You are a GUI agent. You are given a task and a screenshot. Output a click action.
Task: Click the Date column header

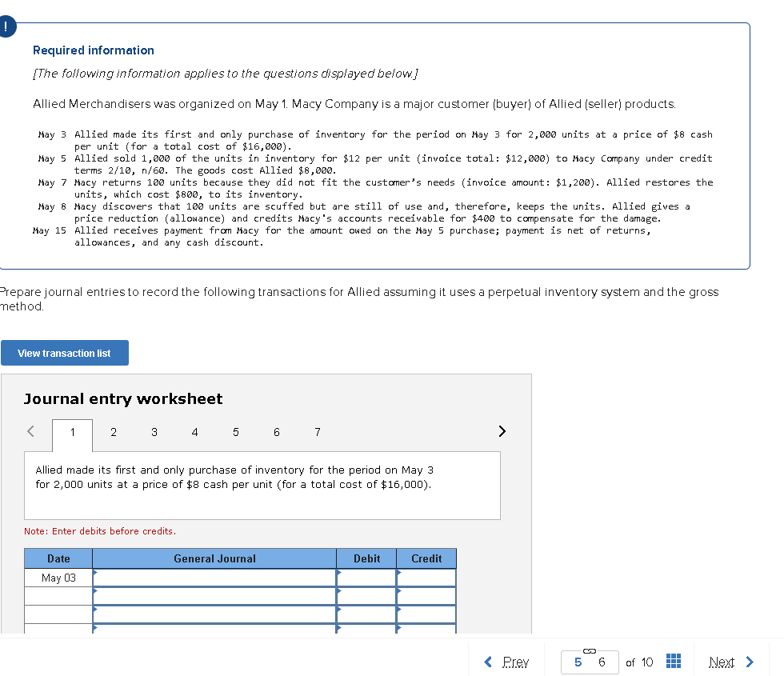click(x=58, y=558)
